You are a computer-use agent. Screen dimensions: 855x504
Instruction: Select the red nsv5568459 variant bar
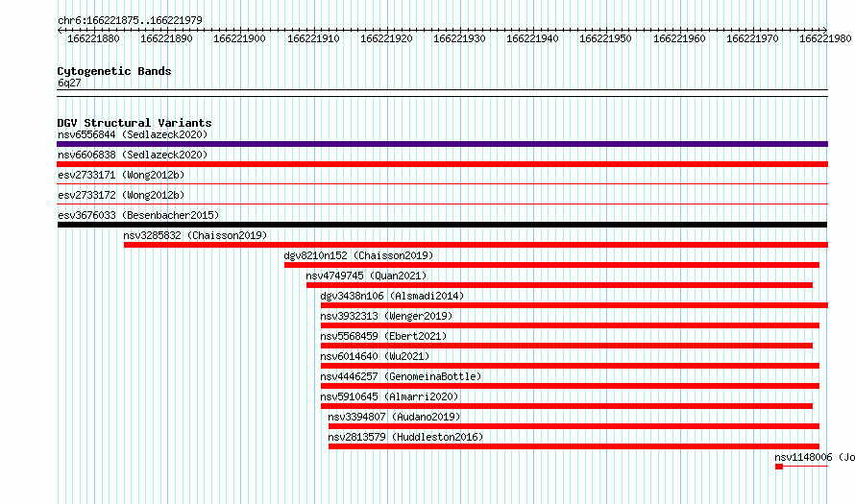[x=567, y=346]
